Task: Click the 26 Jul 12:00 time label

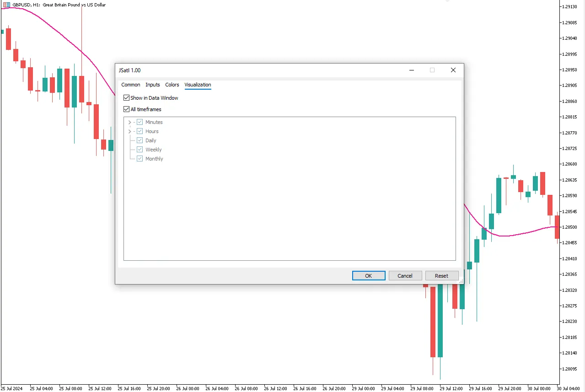Action: tap(275, 389)
